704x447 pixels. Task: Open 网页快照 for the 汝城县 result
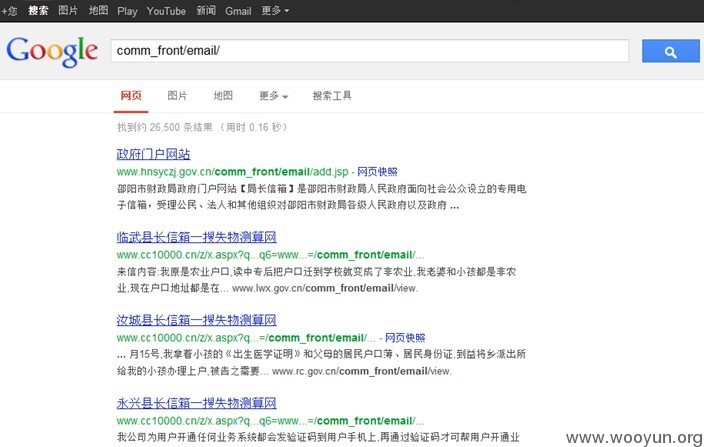pos(405,337)
